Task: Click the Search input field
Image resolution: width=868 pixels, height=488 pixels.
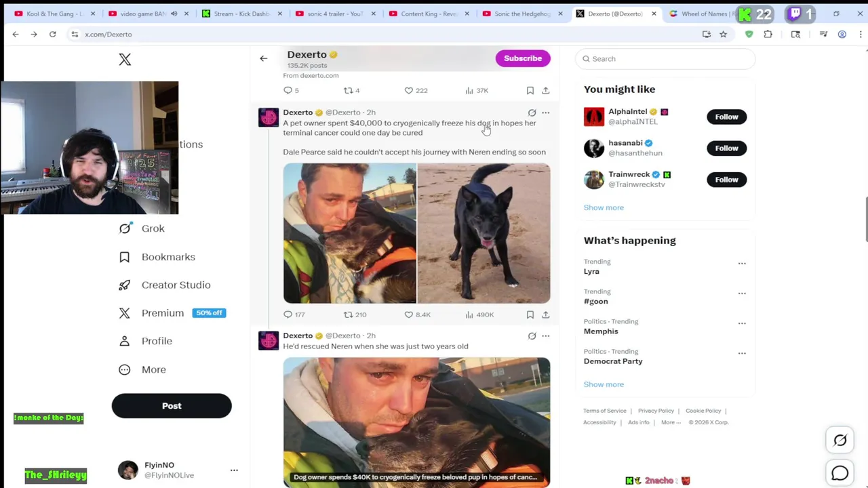Action: pyautogui.click(x=665, y=59)
